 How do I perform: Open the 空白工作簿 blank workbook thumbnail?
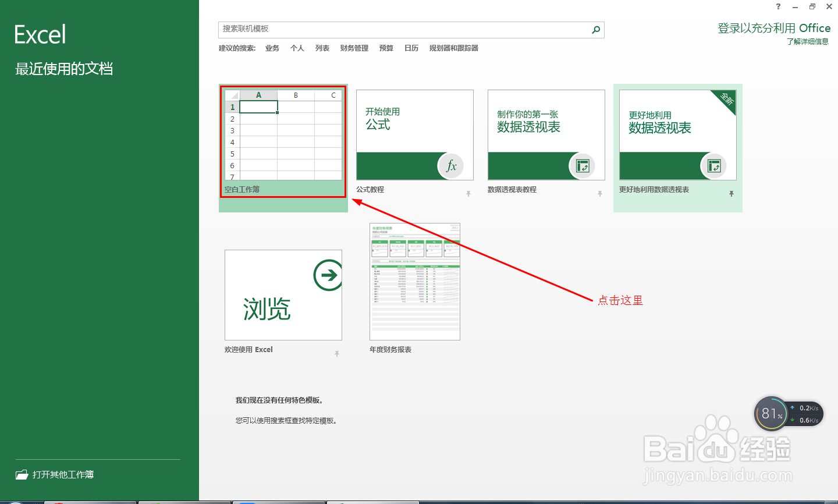pyautogui.click(x=283, y=135)
